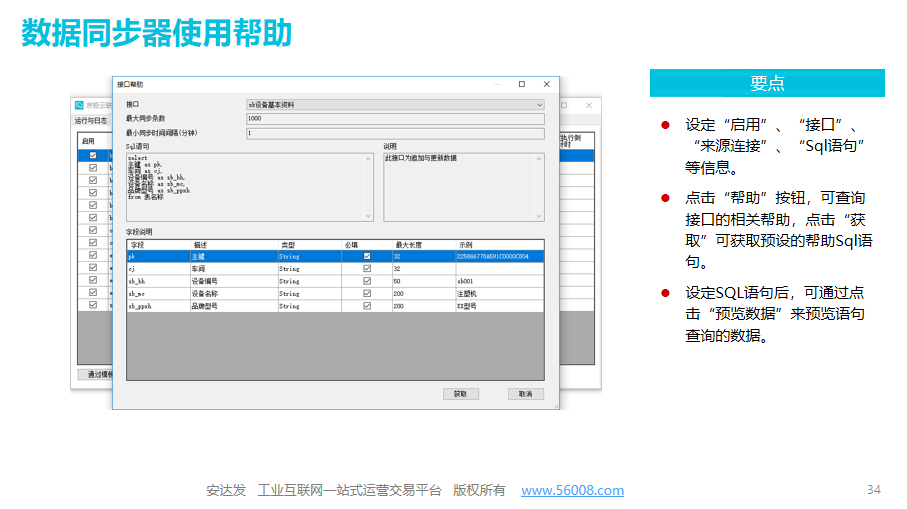The height and width of the screenshot is (509, 907).
Task: Click the 说明 box scroll-up arrow
Action: (540, 157)
